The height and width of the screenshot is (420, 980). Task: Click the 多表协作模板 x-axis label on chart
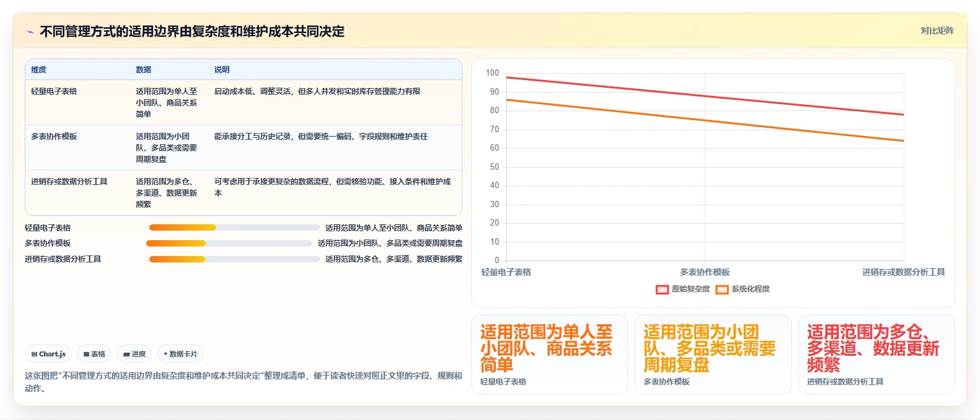pos(705,272)
